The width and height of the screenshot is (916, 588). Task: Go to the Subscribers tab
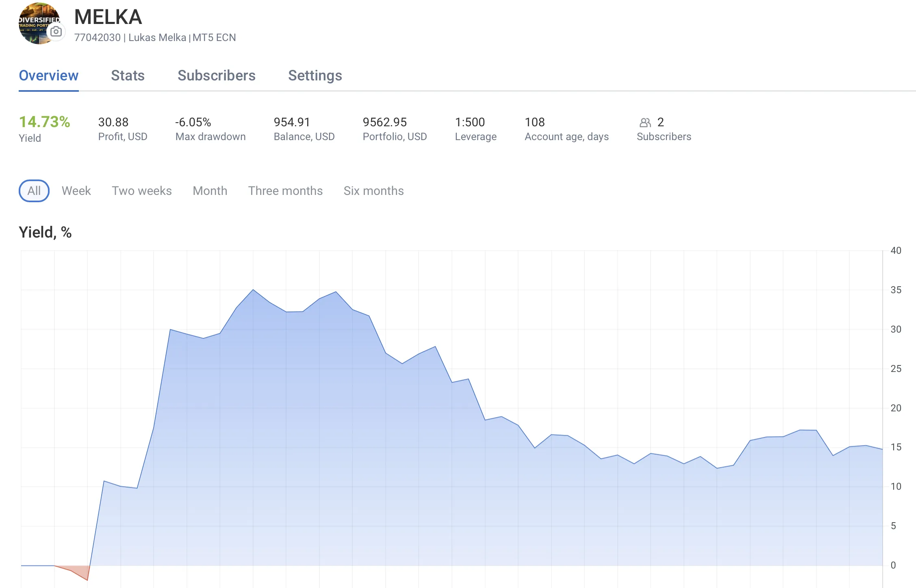point(217,76)
